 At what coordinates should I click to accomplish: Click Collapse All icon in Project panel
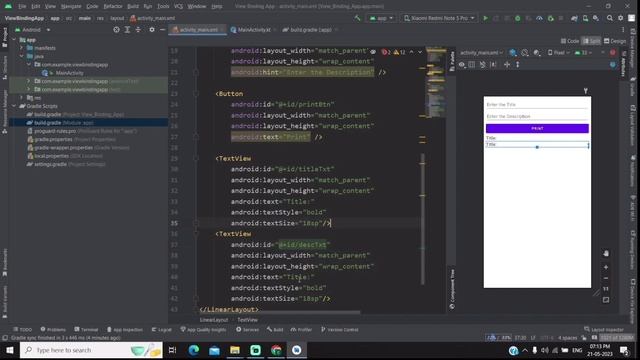pos(138,29)
